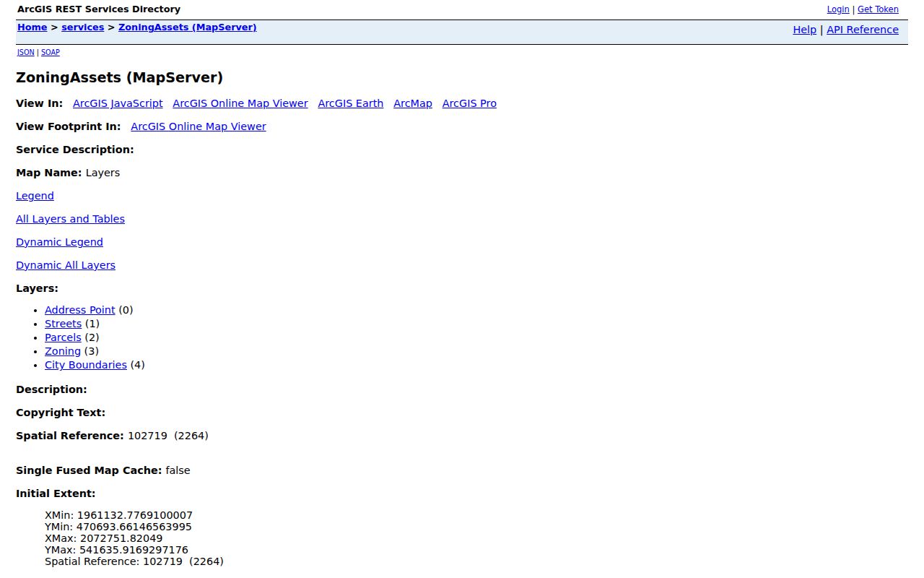Open the ArcMap view link

coord(413,103)
